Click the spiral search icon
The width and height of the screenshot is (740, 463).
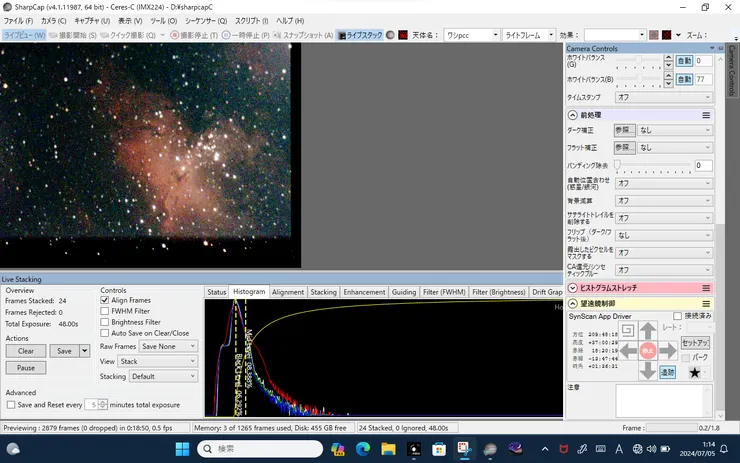(627, 330)
